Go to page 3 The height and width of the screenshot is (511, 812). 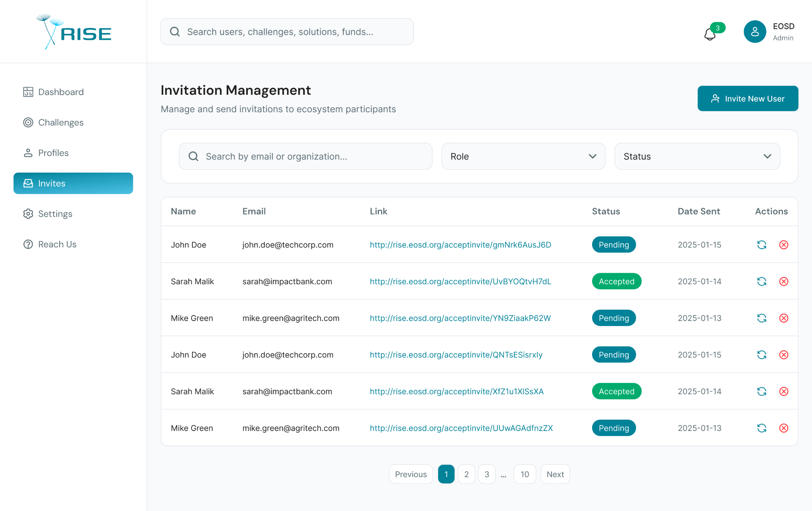[487, 474]
